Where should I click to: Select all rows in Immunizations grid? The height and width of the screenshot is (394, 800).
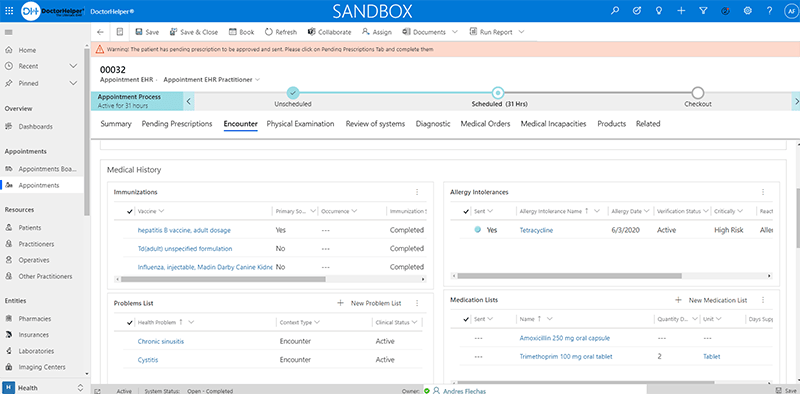130,211
